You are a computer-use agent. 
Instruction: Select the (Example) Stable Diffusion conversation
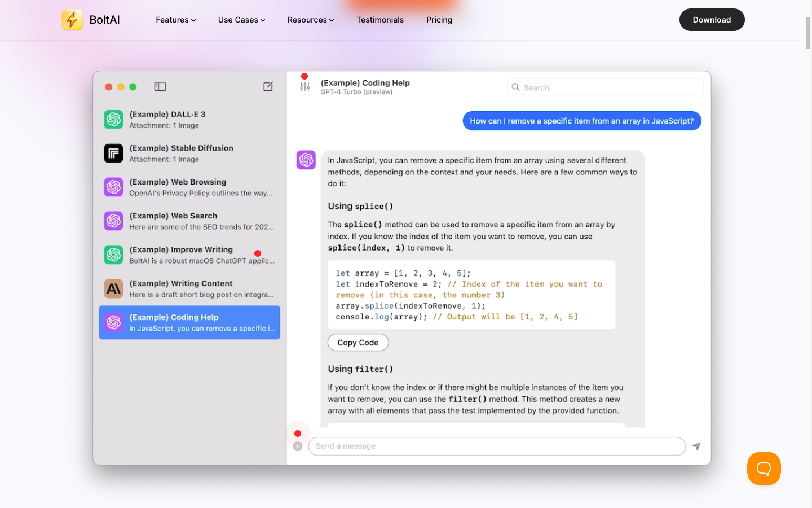coord(189,154)
